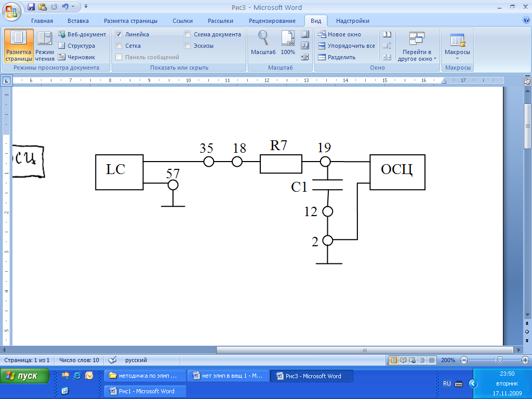Click the Synchronous Scrolling icon
The image size is (532, 399).
pos(387,46)
